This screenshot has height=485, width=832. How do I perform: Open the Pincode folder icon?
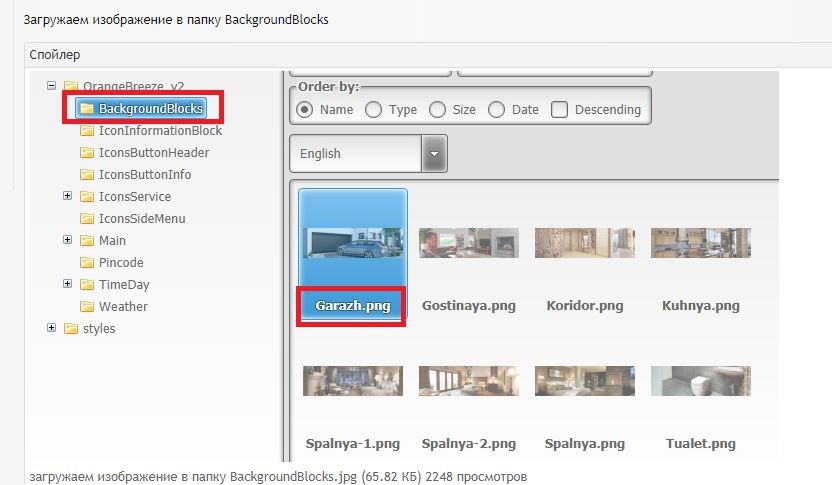(x=86, y=263)
